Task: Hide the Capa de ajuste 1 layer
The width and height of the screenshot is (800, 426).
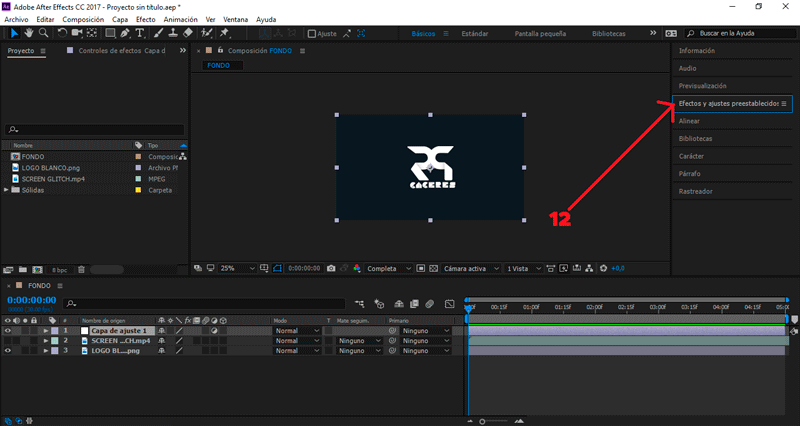Action: click(x=8, y=331)
